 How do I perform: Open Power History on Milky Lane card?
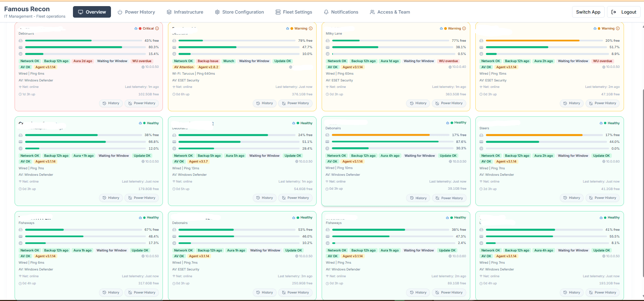(449, 103)
